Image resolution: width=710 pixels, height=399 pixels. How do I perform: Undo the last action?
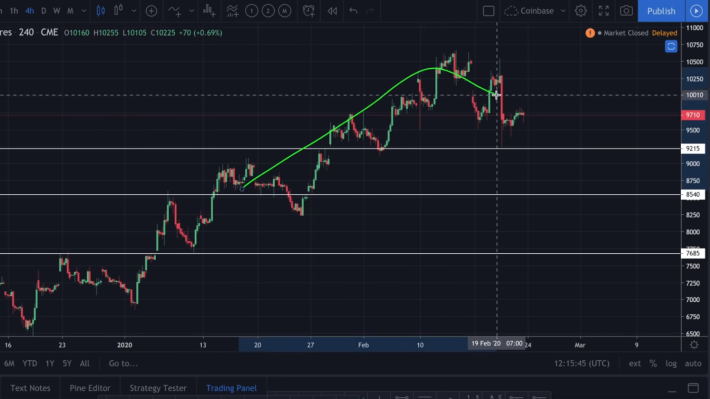[x=353, y=11]
